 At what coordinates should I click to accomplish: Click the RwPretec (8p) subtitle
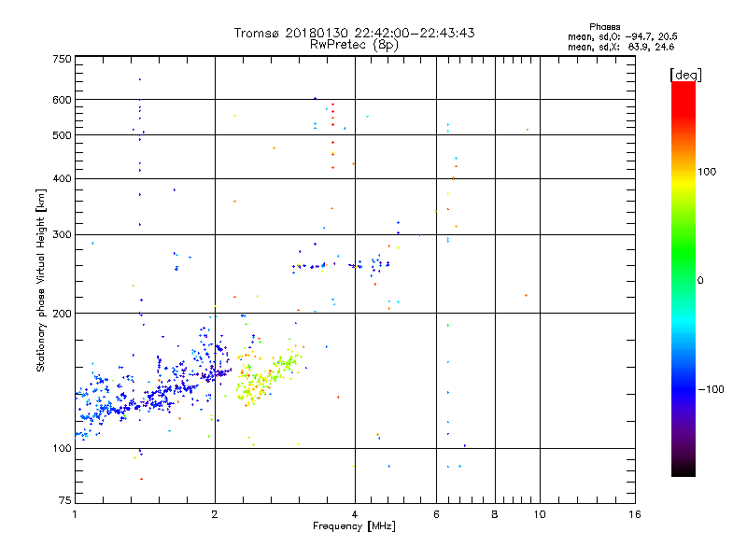click(354, 45)
